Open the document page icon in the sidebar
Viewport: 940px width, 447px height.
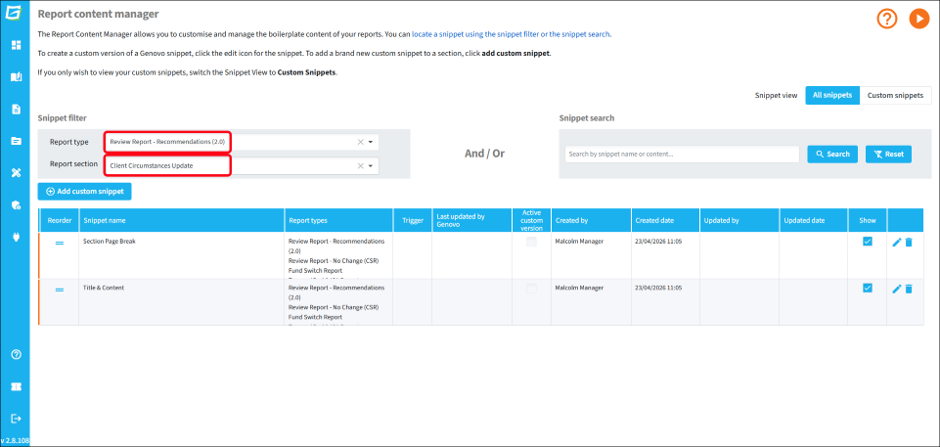[x=16, y=109]
